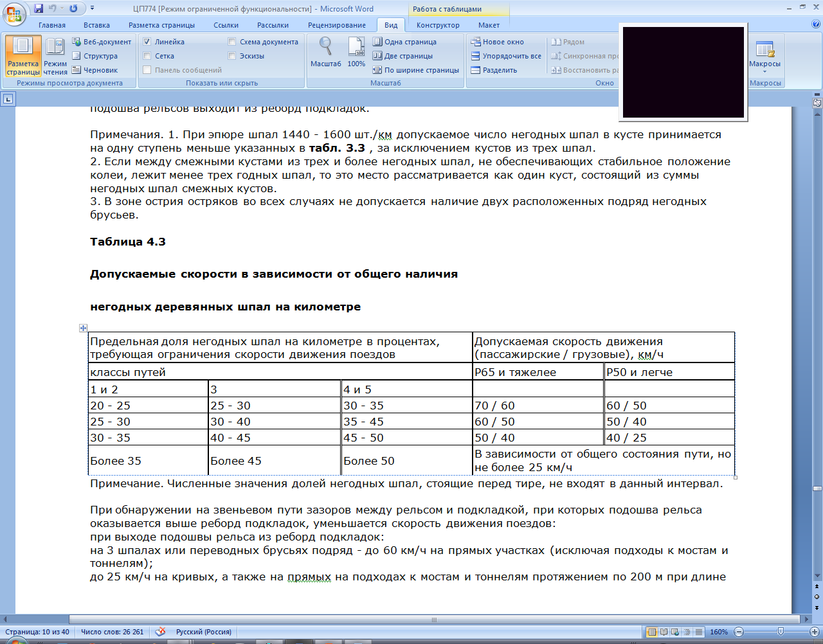Viewport: 823px width, 644px height.
Task: Choose По ширине страницы zoom option
Action: [x=416, y=70]
